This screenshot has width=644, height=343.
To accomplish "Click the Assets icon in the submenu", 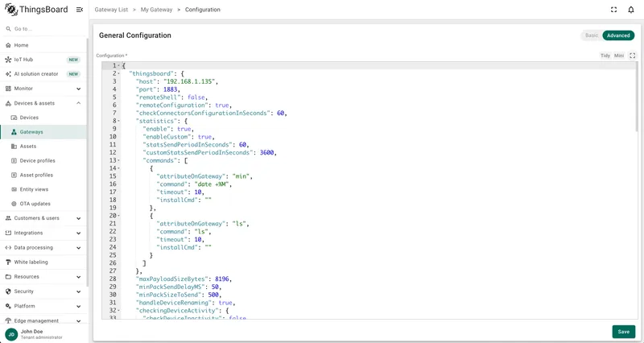I will coord(14,147).
